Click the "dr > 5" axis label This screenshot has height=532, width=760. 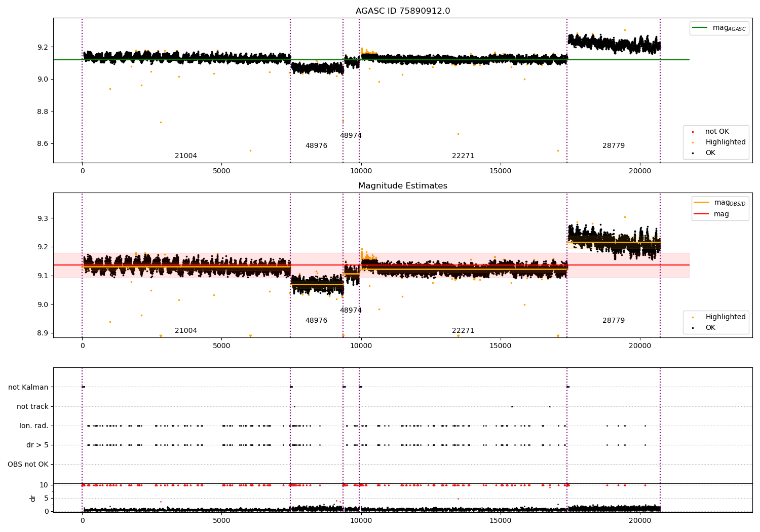[x=37, y=445]
